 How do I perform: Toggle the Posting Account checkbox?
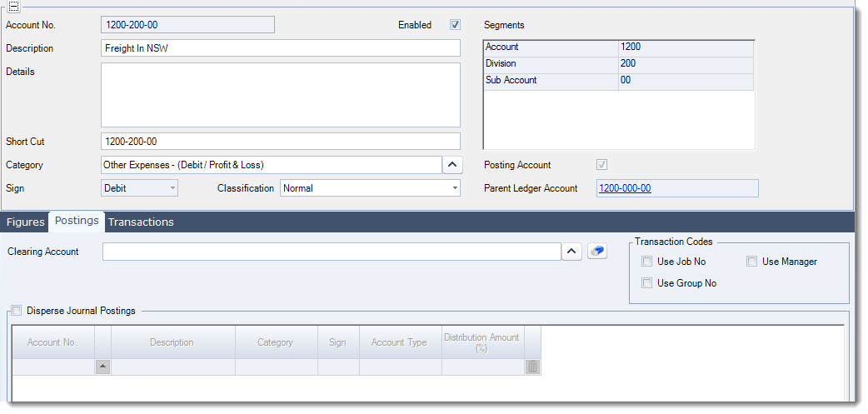[601, 165]
